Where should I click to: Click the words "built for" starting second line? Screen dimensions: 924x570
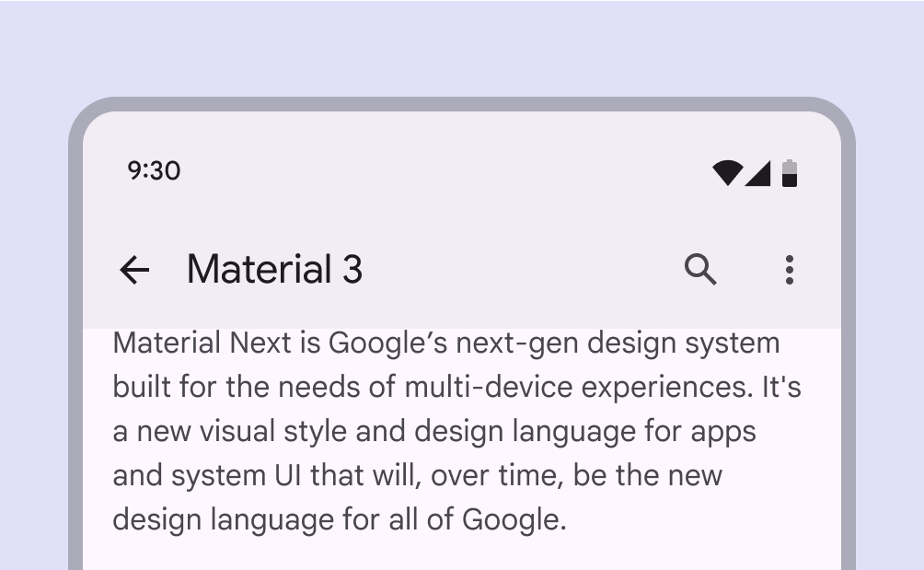165,388
